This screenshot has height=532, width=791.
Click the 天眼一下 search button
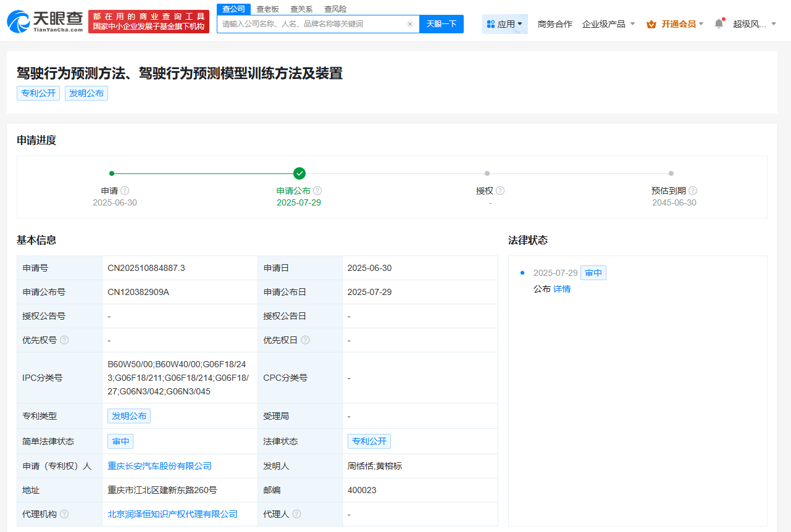(x=441, y=23)
